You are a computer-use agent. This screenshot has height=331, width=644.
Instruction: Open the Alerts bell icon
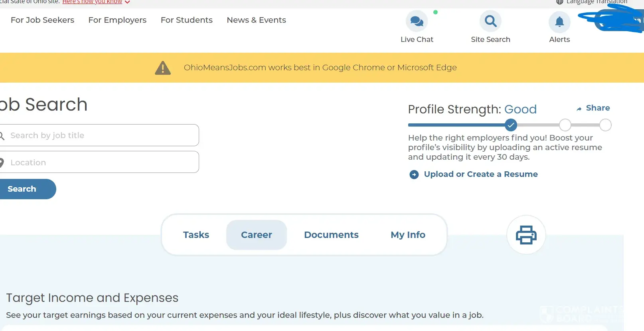point(559,22)
